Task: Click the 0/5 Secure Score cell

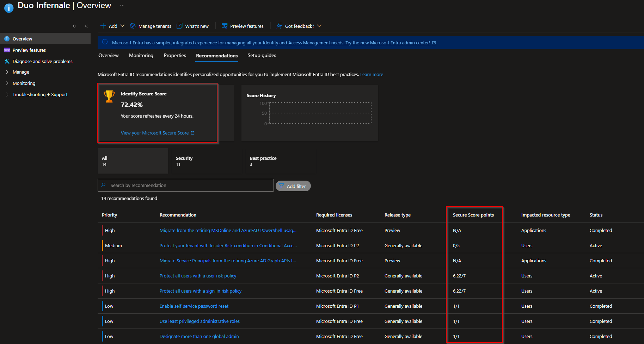Action: pos(456,245)
